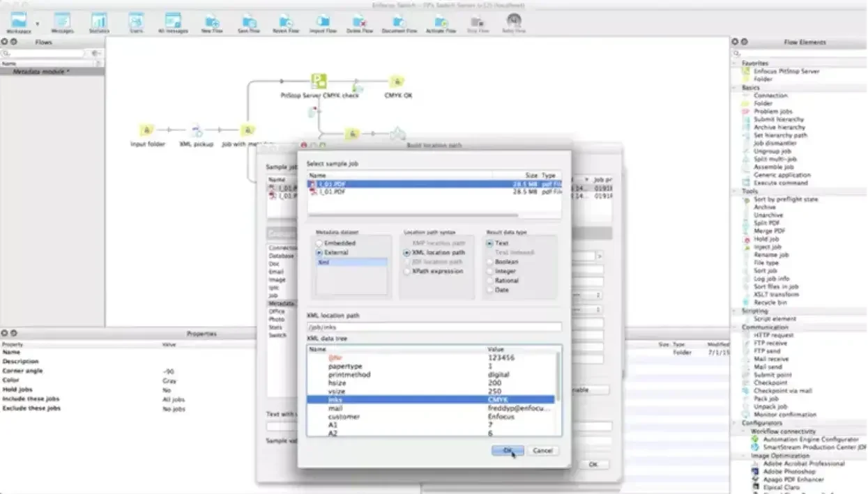Click the Cancel button in dialog
Viewport: 868px width, 494px height.
[x=542, y=451]
